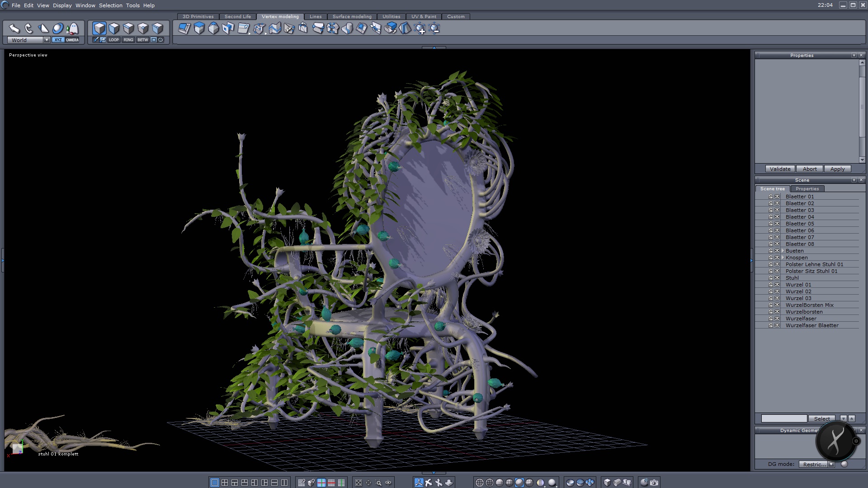Switch to four-view viewport layout
The width and height of the screenshot is (868, 488).
[x=225, y=483]
